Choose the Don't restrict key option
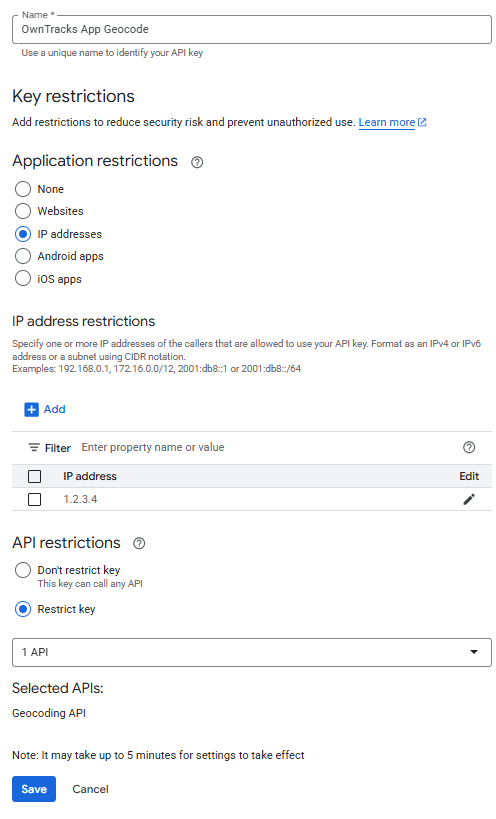This screenshot has width=496, height=819. (x=23, y=570)
